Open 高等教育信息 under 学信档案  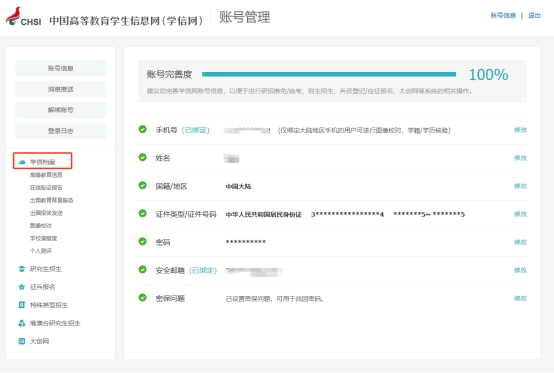coord(46,175)
